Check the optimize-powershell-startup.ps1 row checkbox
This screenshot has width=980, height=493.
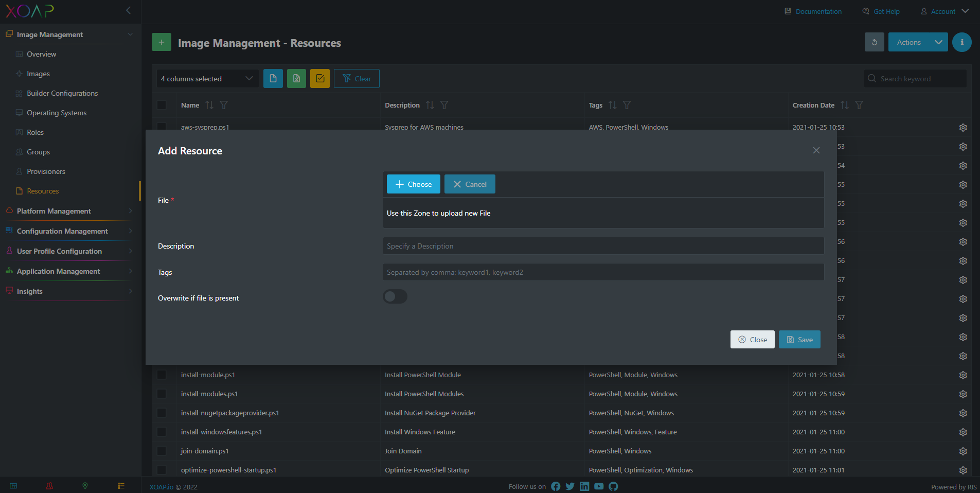tap(162, 470)
